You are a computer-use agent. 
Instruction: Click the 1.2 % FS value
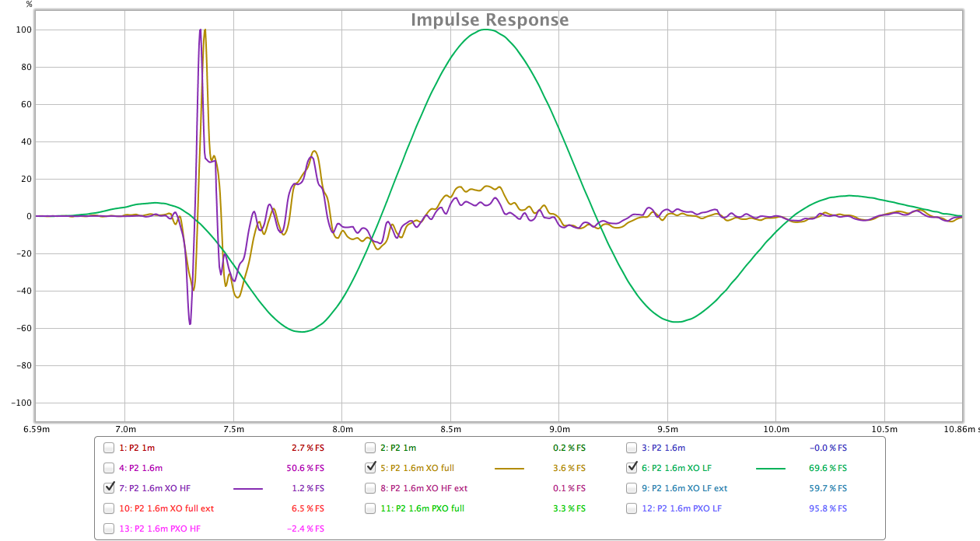pyautogui.click(x=307, y=488)
